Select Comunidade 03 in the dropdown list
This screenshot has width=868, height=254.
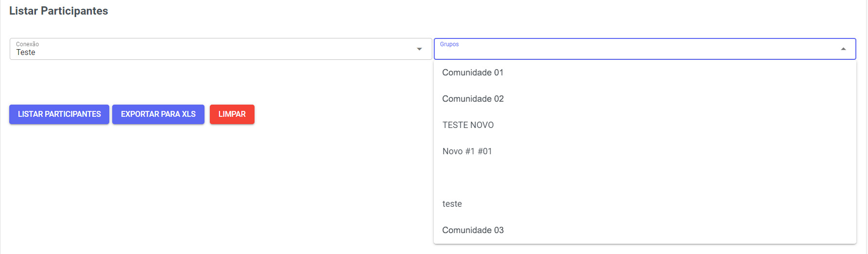(473, 230)
